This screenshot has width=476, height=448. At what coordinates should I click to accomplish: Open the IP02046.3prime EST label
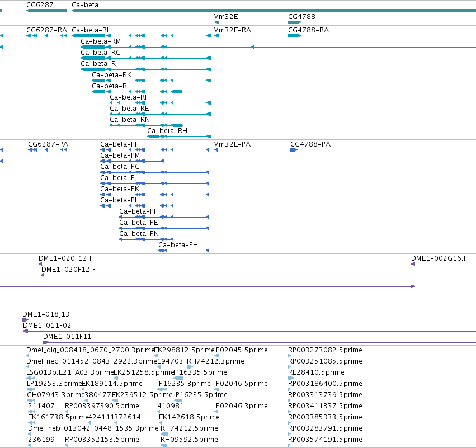[241, 406]
